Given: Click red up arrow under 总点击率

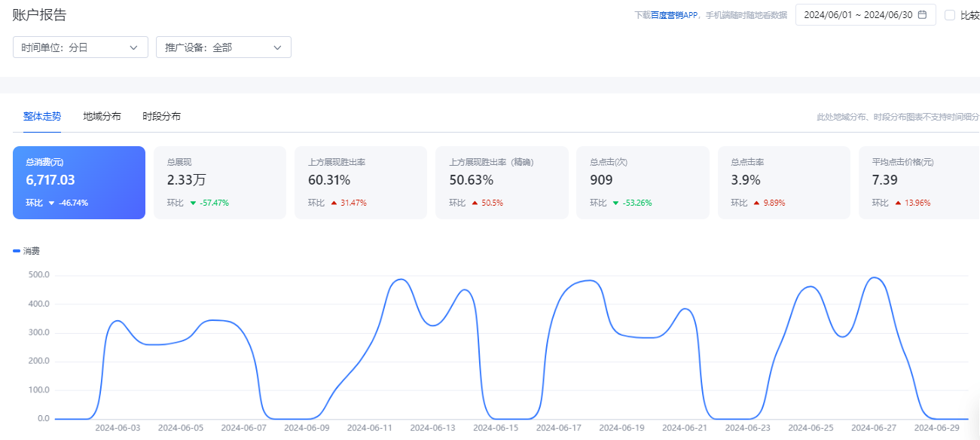Looking at the screenshot, I should [756, 203].
